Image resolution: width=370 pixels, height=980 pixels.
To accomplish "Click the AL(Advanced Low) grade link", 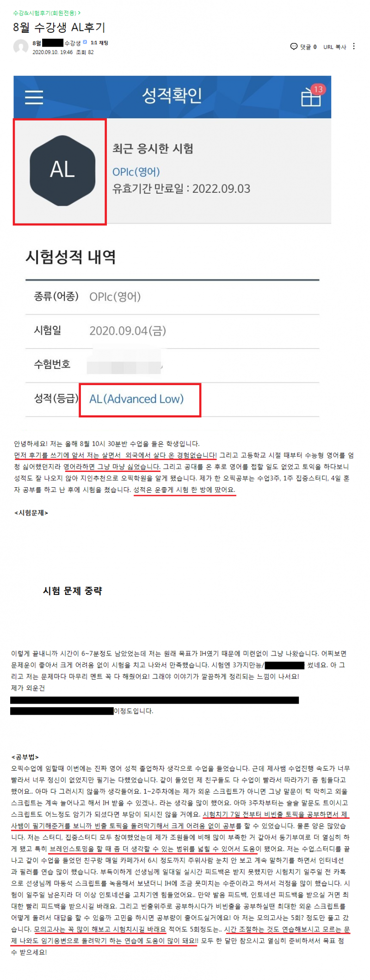I will (x=136, y=398).
